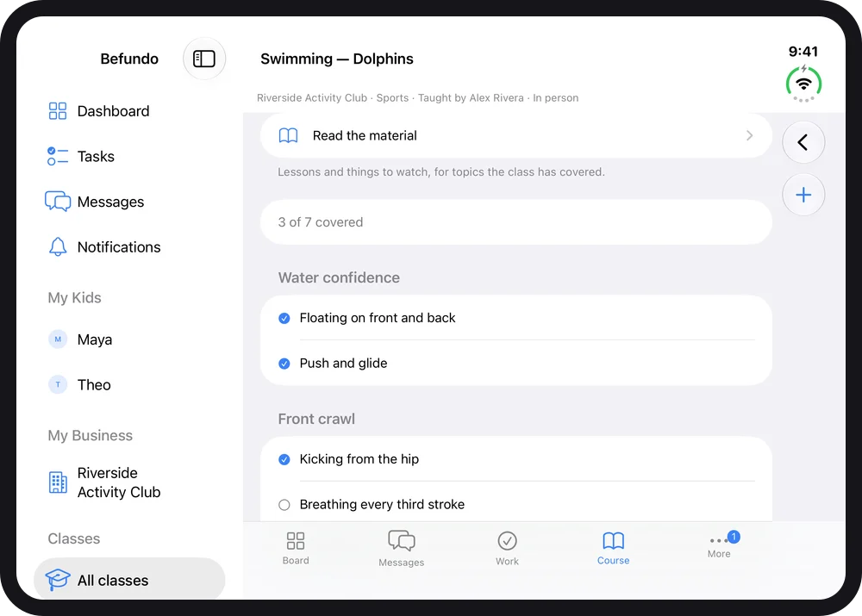The image size is (862, 616).
Task: Open the Read the material row
Action: click(516, 136)
